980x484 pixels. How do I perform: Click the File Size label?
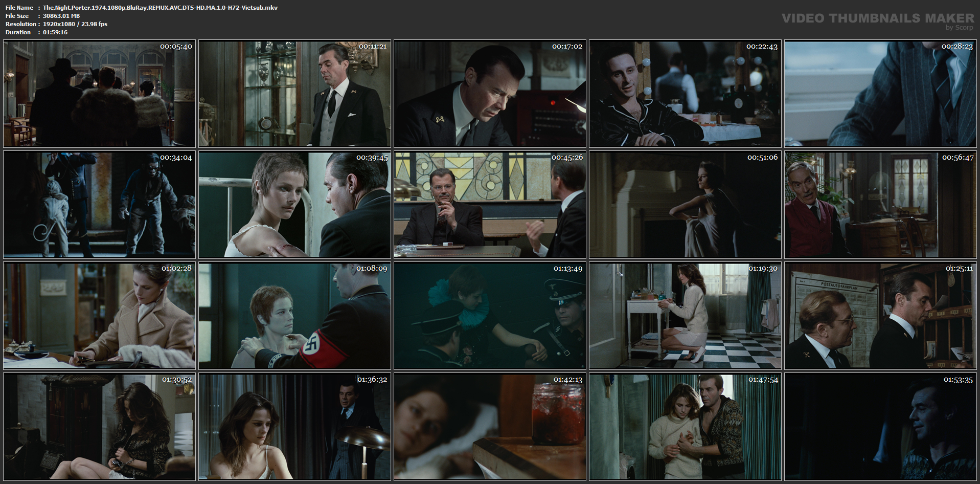coord(17,16)
